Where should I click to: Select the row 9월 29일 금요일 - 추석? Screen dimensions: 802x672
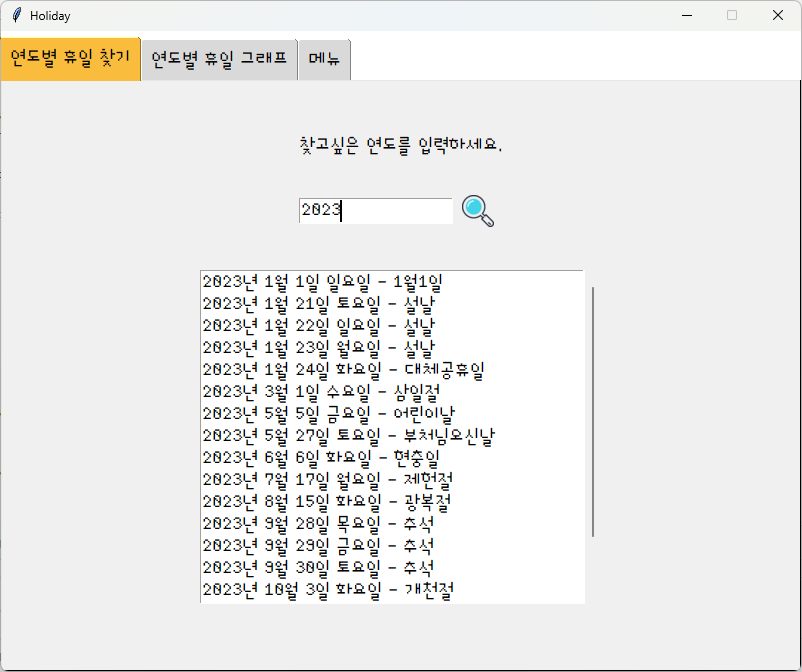coord(392,546)
